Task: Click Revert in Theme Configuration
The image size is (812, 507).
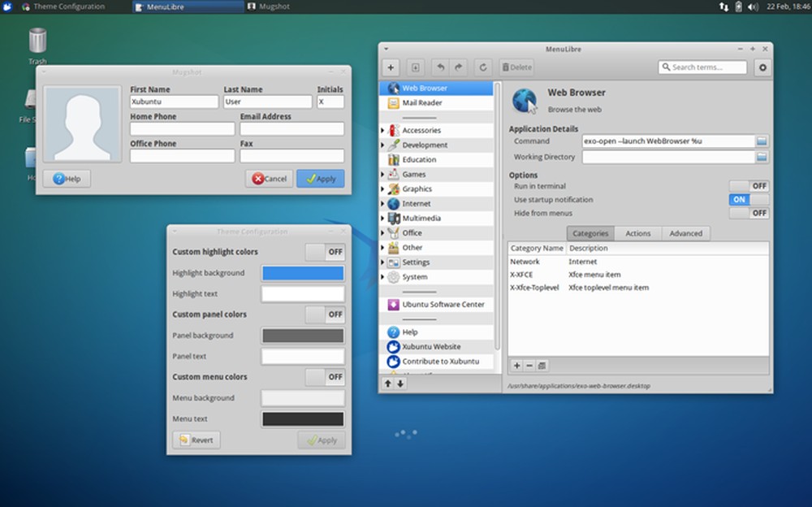Action: pyautogui.click(x=196, y=440)
